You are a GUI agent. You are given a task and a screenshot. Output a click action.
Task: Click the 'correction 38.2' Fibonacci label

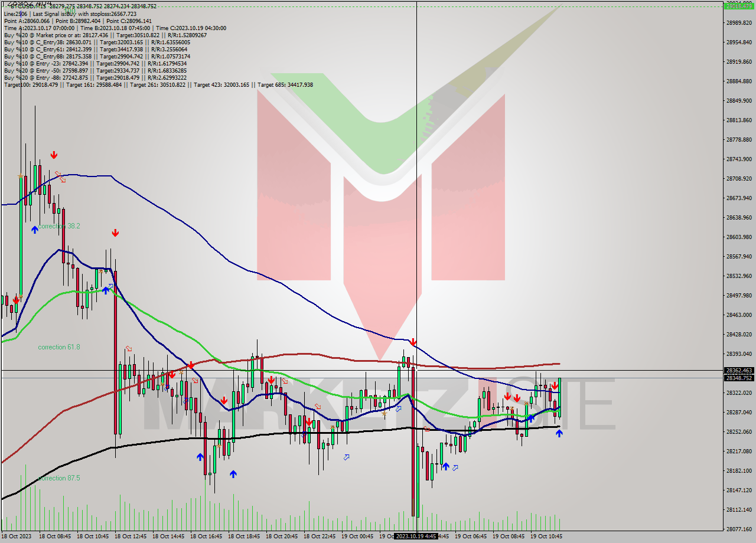[x=59, y=226]
